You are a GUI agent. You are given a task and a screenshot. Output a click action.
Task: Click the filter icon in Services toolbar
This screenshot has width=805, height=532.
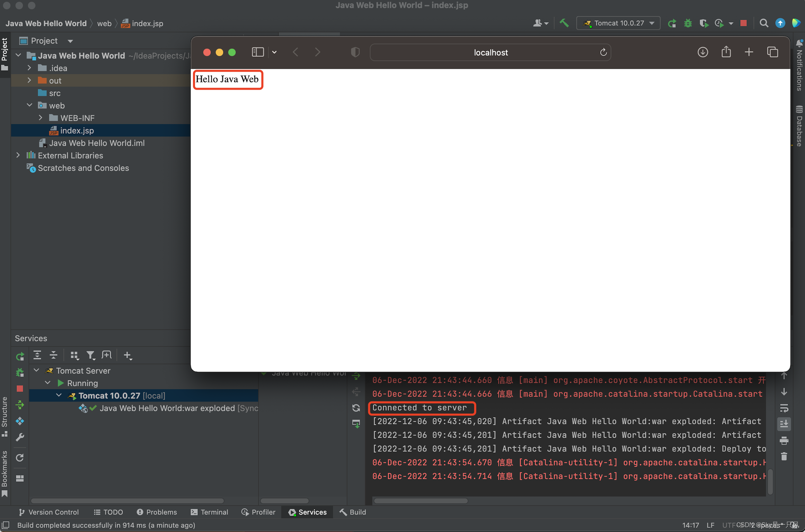[90, 354]
